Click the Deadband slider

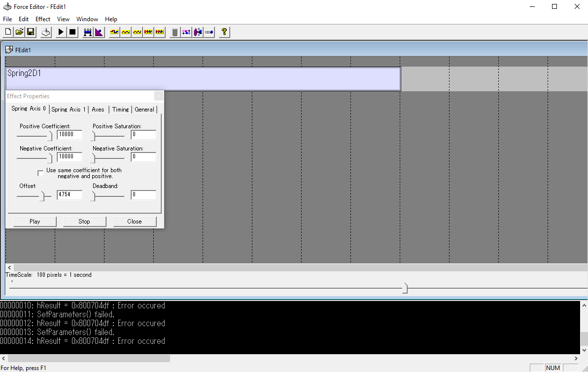(x=107, y=196)
